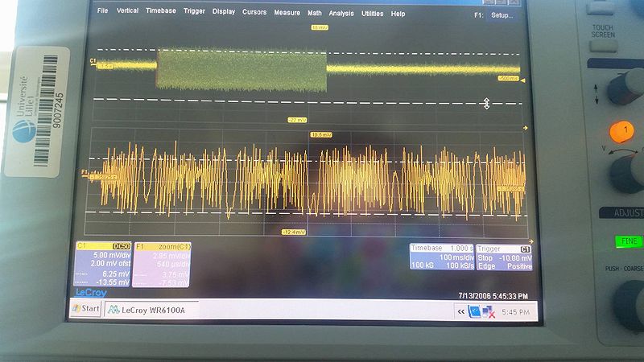Switch to LeCroy WR6100A taskbar item
The height and width of the screenshot is (362, 644).
151,310
